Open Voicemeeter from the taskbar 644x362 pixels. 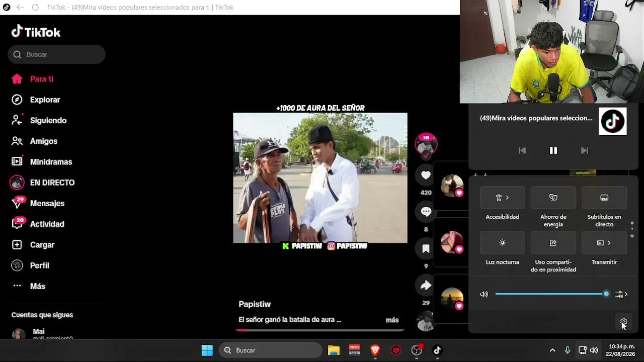[x=354, y=350]
